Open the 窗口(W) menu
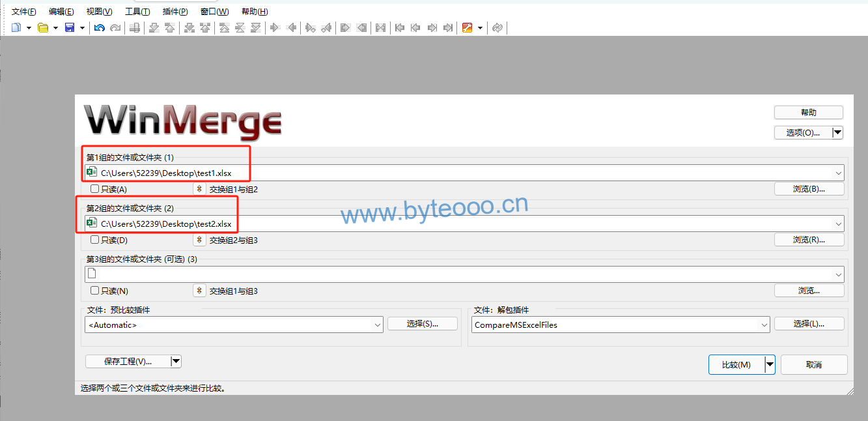 [214, 12]
